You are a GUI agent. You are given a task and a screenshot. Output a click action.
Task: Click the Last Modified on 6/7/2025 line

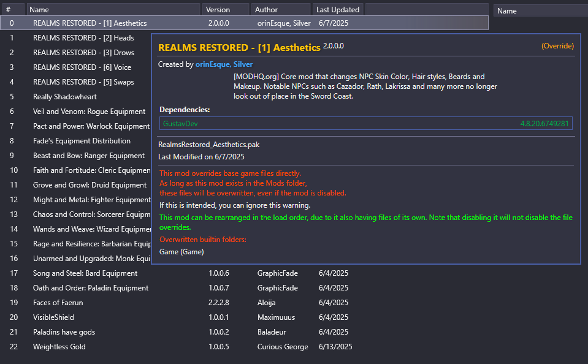click(x=201, y=156)
